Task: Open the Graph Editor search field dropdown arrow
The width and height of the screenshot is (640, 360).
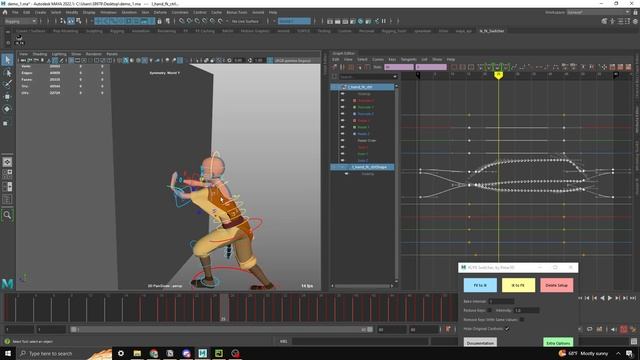Action: point(395,77)
